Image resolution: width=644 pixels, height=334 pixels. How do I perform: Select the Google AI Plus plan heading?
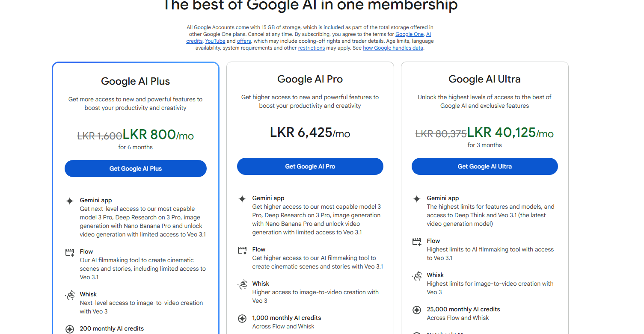click(x=135, y=81)
